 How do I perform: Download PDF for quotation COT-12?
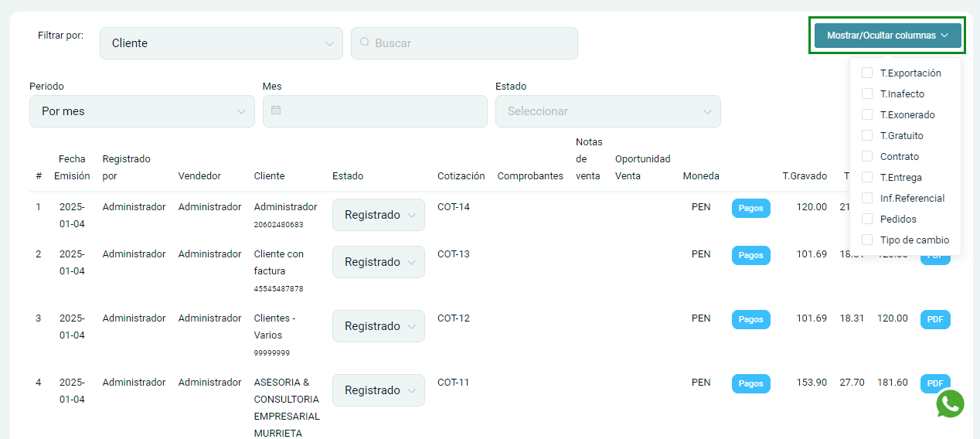click(x=934, y=319)
